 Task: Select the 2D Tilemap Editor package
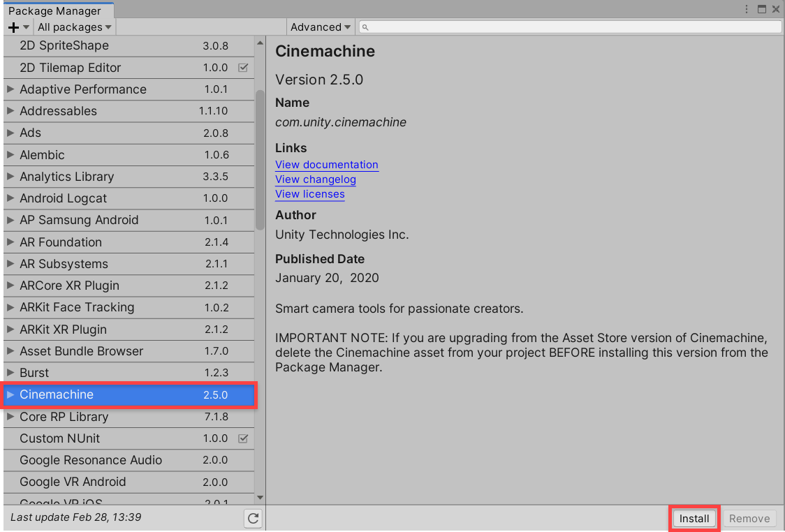tap(129, 68)
